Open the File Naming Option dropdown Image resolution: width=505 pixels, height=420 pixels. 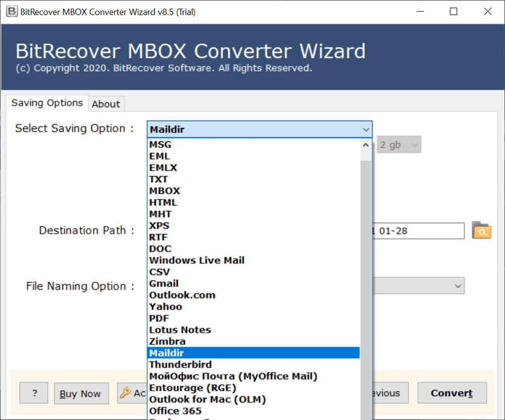[x=418, y=286]
